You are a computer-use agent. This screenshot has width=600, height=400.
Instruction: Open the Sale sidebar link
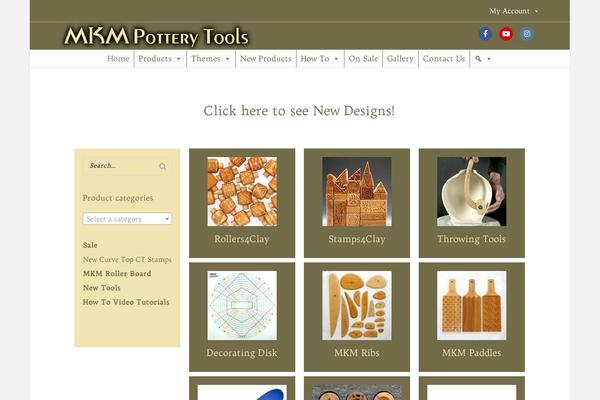[90, 245]
